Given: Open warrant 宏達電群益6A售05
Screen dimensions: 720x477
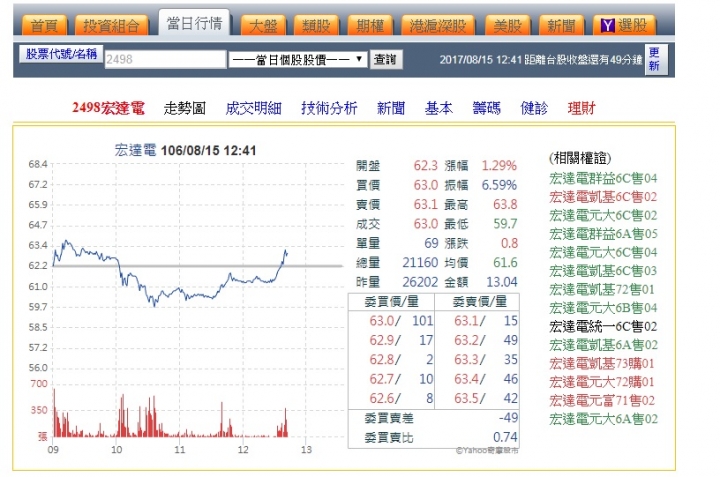Looking at the screenshot, I should pyautogui.click(x=603, y=234).
